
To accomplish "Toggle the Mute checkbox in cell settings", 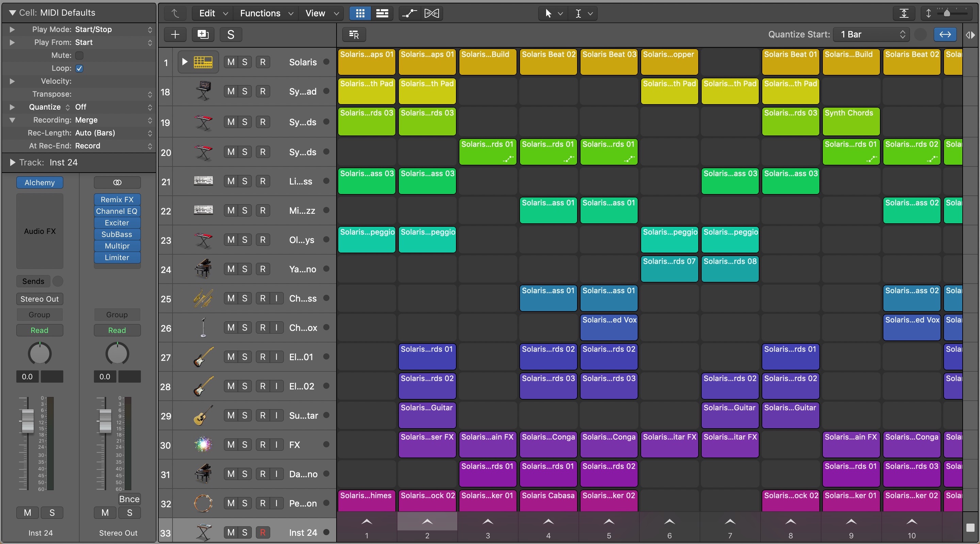I will (79, 55).
